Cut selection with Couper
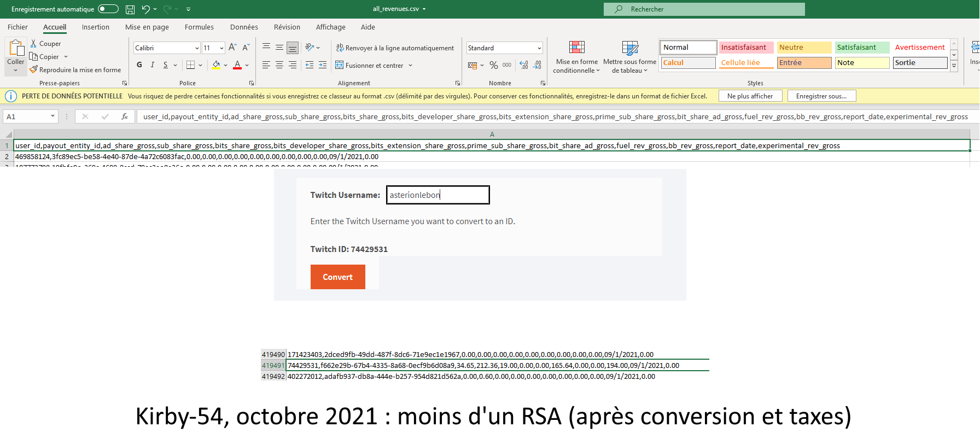The width and height of the screenshot is (980, 433). point(45,44)
